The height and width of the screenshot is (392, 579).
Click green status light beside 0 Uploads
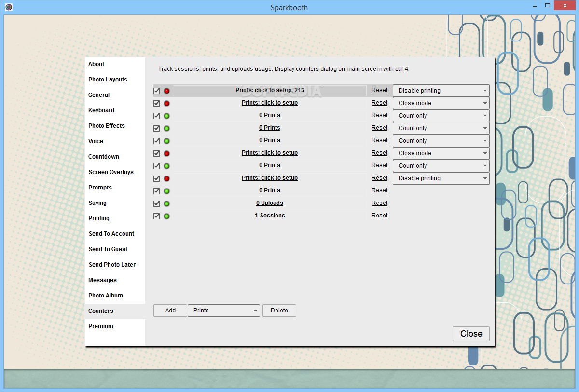166,203
